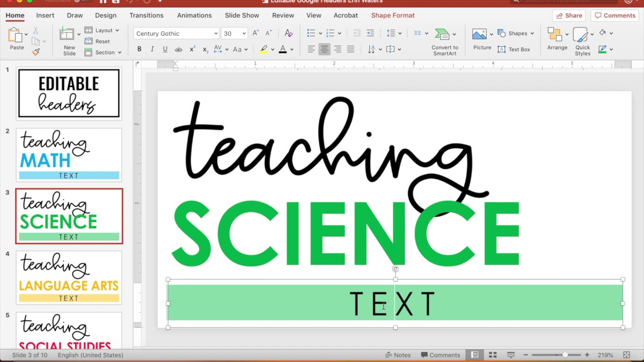Open the Shape Format tab

(x=393, y=15)
